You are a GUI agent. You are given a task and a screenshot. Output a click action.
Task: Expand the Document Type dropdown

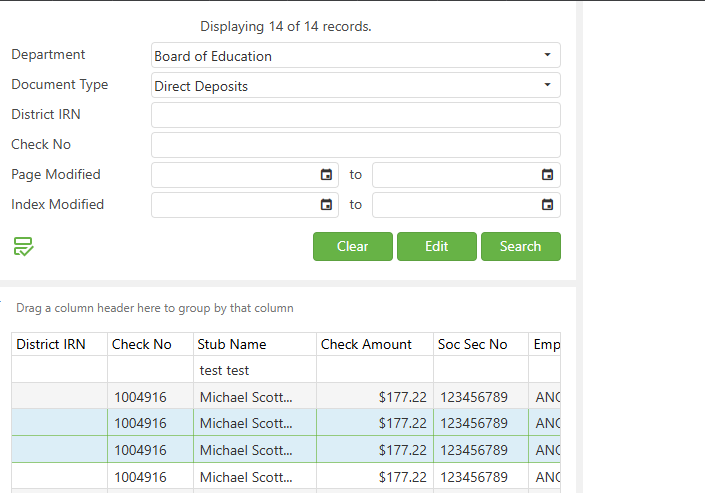[547, 85]
